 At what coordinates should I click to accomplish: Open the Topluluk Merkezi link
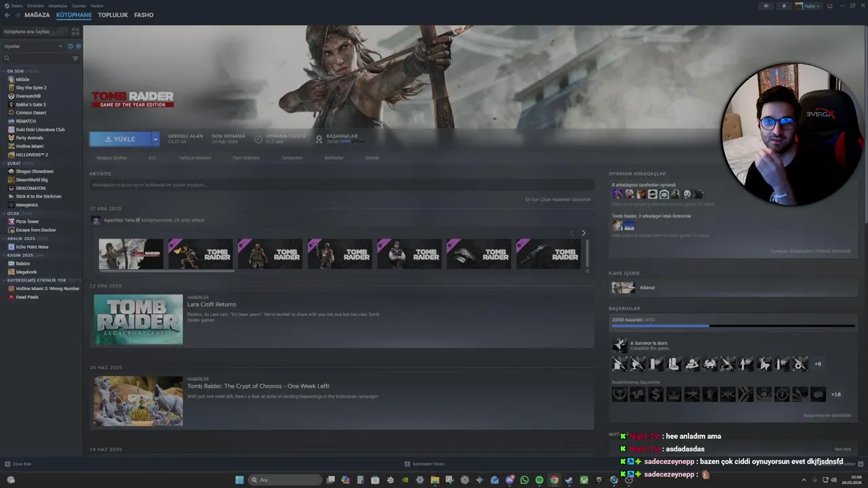195,158
